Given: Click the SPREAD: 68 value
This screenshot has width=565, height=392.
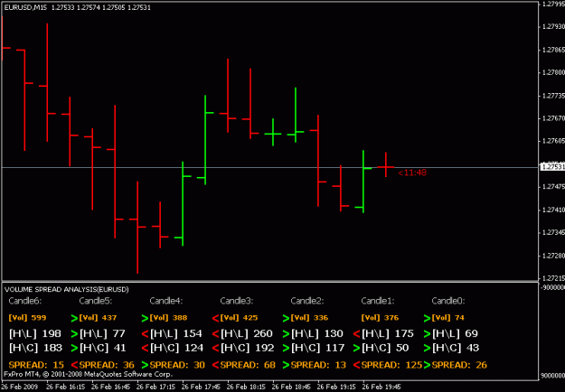Looking at the screenshot, I should (x=248, y=365).
